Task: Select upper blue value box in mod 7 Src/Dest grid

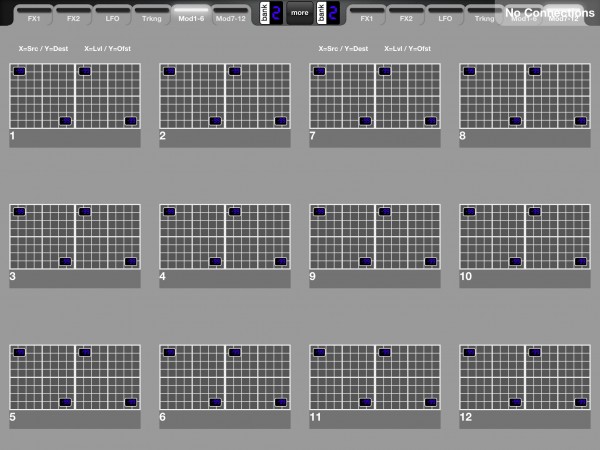Action: (320, 71)
